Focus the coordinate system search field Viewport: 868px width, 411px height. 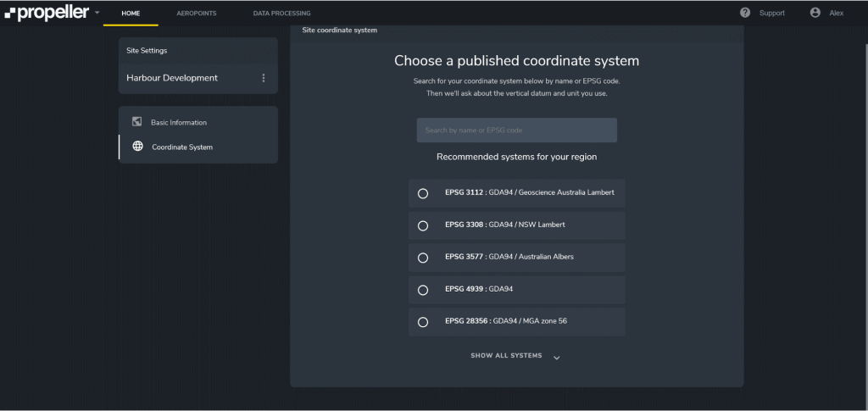coord(516,130)
